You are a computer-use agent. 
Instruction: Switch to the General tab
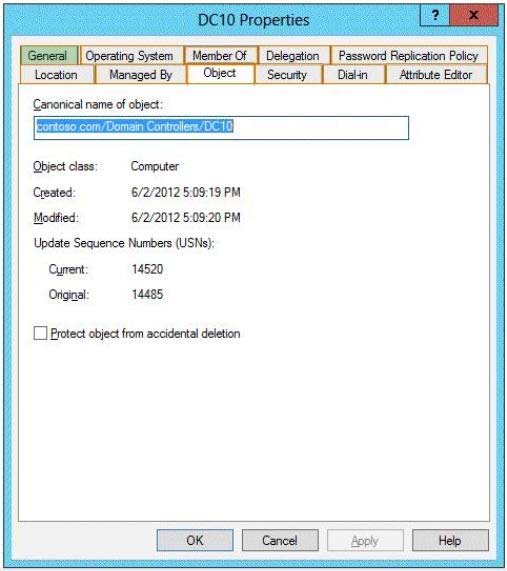pyautogui.click(x=49, y=56)
